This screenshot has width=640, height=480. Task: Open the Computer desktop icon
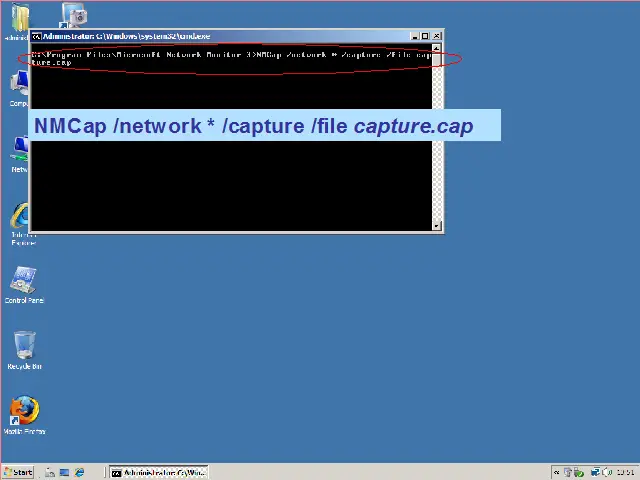pyautogui.click(x=19, y=88)
